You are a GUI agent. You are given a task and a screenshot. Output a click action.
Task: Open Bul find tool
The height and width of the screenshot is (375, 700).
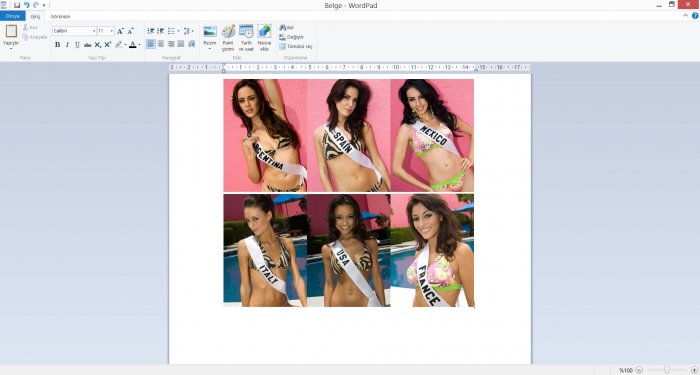pyautogui.click(x=287, y=28)
